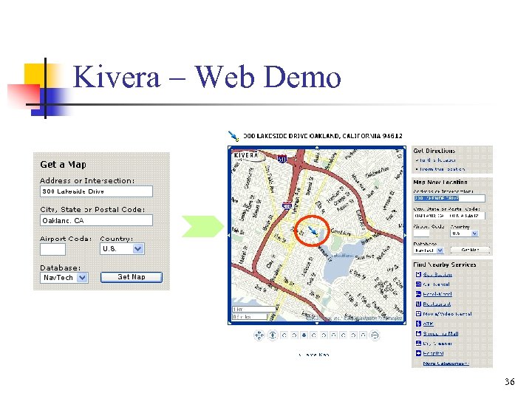Click the Movie/Video Rental service icon
Image resolution: width=532 pixels, height=399 pixels.
point(418,314)
